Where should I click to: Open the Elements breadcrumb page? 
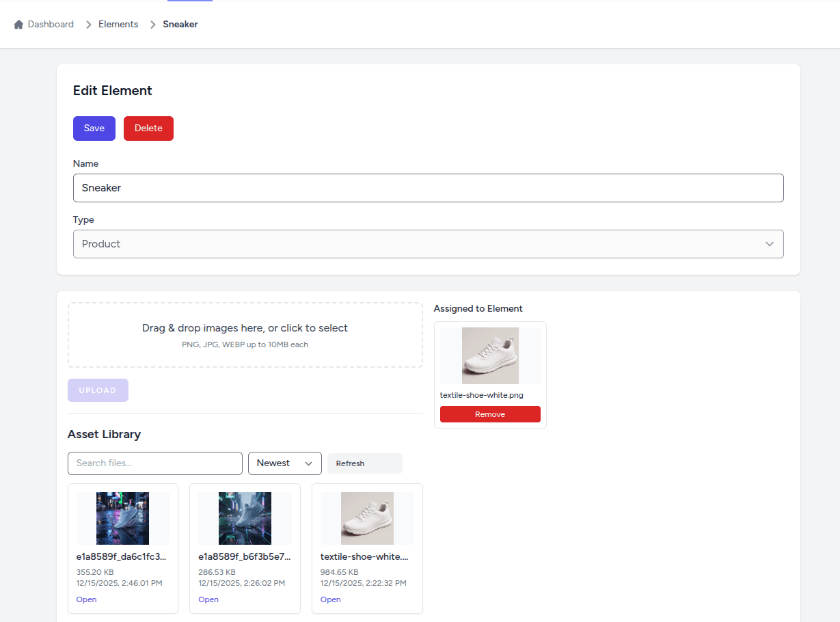[x=118, y=24]
